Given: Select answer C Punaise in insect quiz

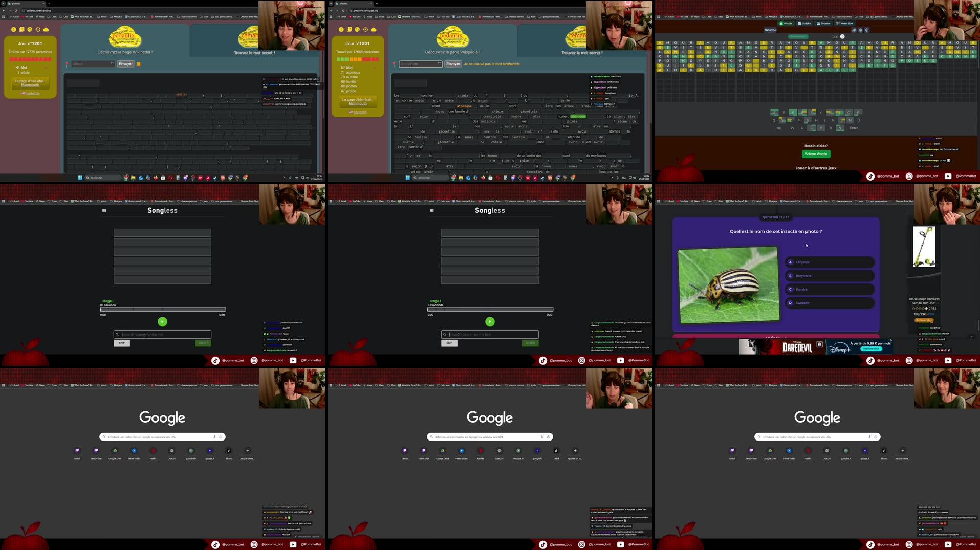Looking at the screenshot, I should pos(830,289).
